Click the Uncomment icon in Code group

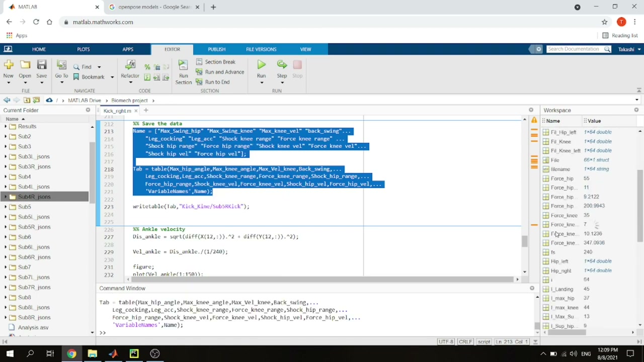156,67
